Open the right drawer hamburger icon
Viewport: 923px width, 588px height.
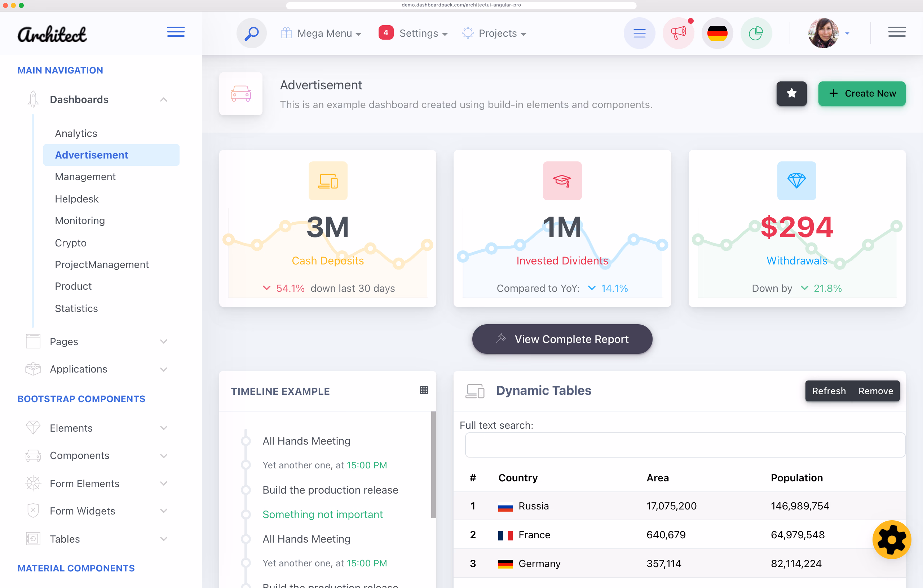[897, 32]
